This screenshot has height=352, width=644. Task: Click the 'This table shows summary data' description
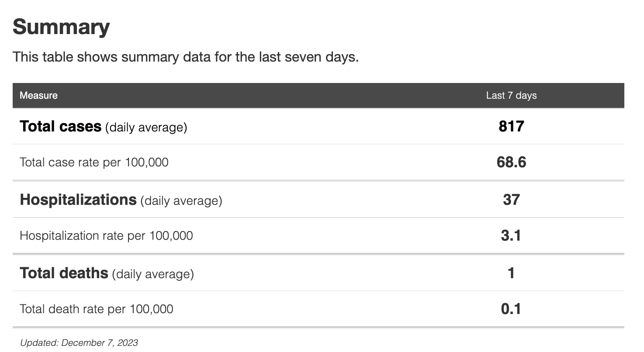[x=185, y=57]
